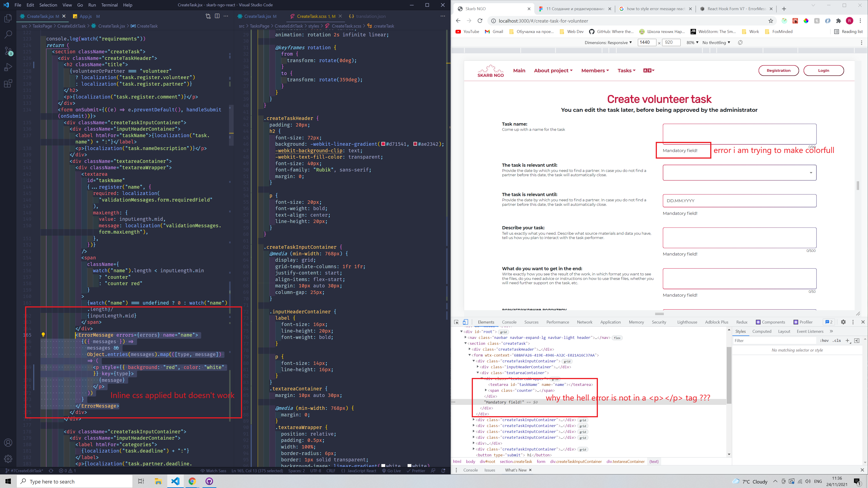Click Go Live in VS Code status bar

pos(391,471)
